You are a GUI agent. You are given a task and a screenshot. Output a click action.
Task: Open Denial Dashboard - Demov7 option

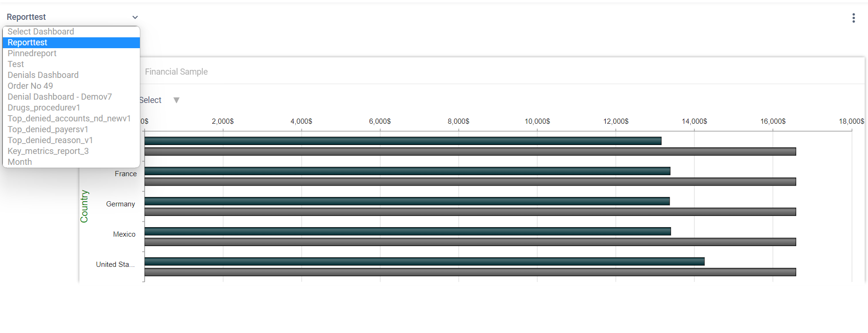(60, 97)
